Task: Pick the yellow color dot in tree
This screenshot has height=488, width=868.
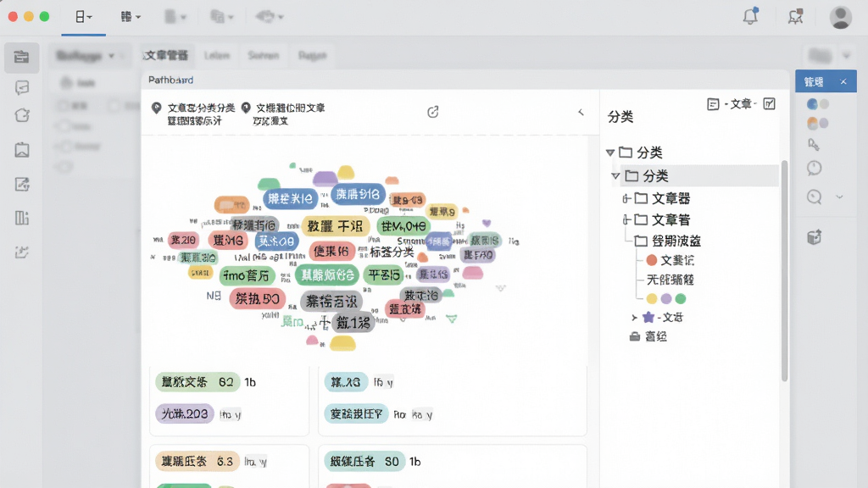Action: pyautogui.click(x=652, y=299)
